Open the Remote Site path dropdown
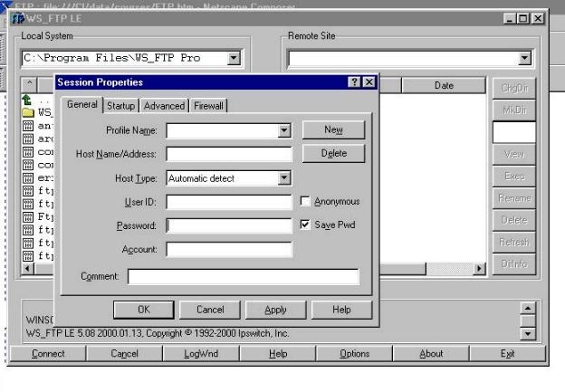Screen dimensions: 565x392 tap(524, 58)
